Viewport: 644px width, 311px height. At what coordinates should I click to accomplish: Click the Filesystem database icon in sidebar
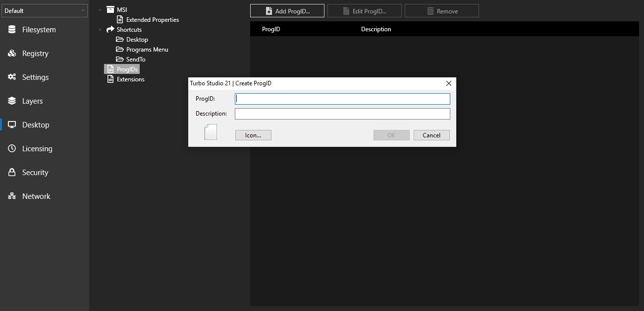click(12, 30)
